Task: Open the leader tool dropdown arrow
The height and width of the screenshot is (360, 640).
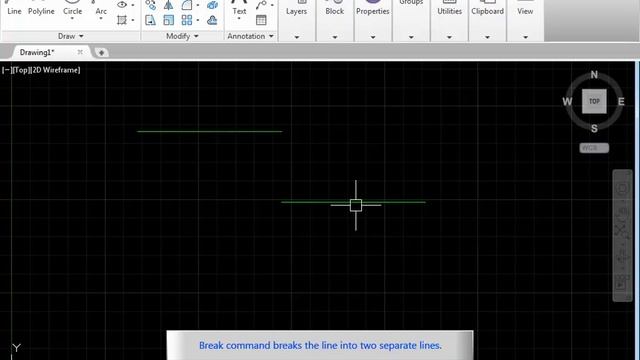Action: pyautogui.click(x=272, y=5)
